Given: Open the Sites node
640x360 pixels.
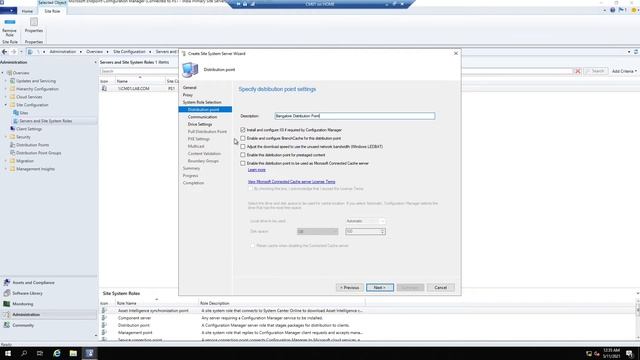Looking at the screenshot, I should [24, 113].
